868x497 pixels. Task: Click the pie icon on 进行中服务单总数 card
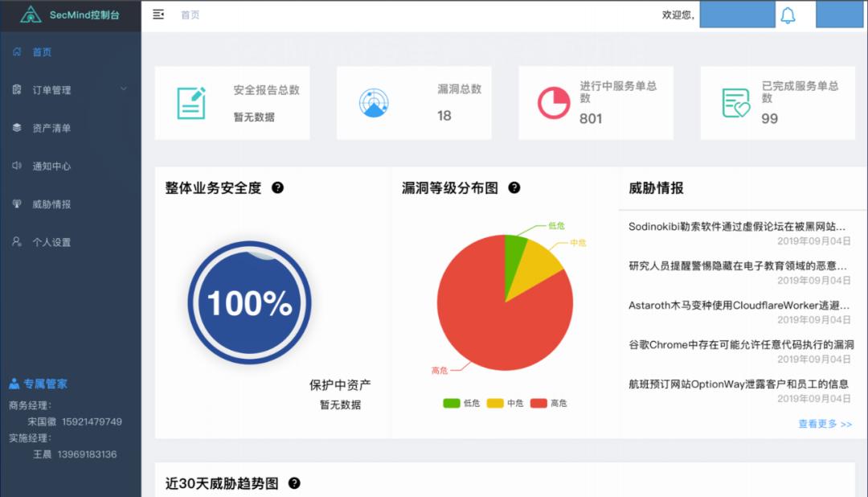[555, 103]
